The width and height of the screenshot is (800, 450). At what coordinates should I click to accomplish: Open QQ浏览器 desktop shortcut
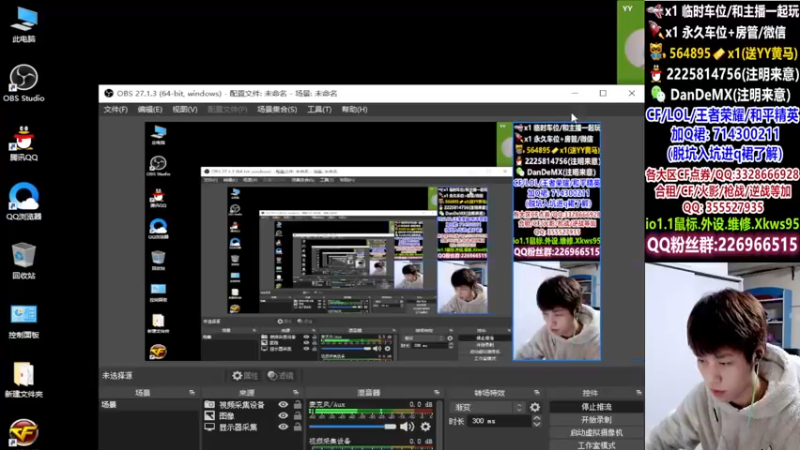23,202
